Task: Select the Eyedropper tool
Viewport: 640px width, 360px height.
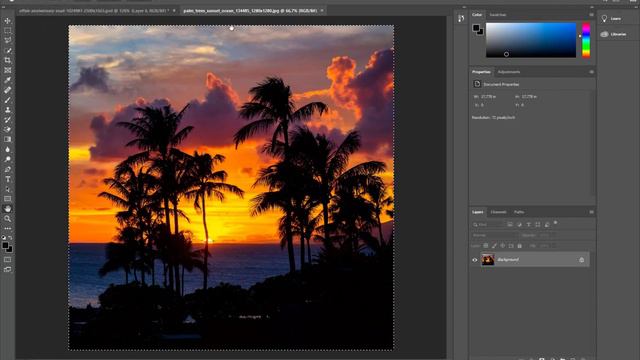Action: 8,80
